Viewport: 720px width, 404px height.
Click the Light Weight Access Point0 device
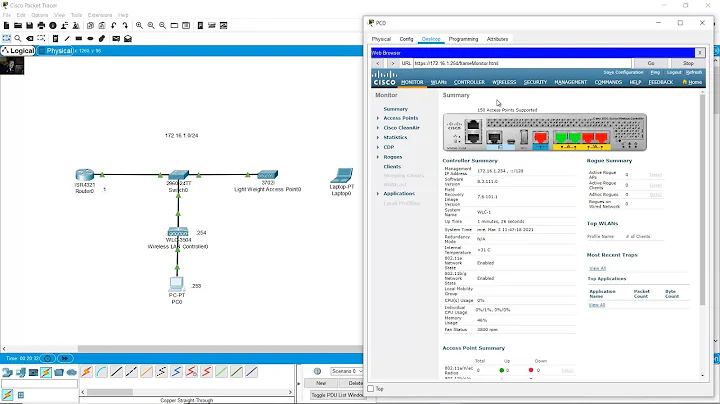[267, 174]
